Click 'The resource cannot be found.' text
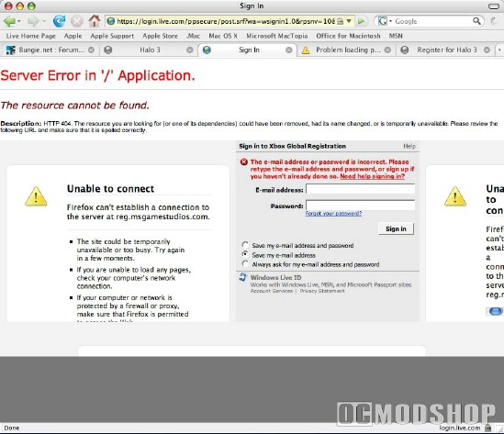The image size is (504, 434). click(74, 106)
